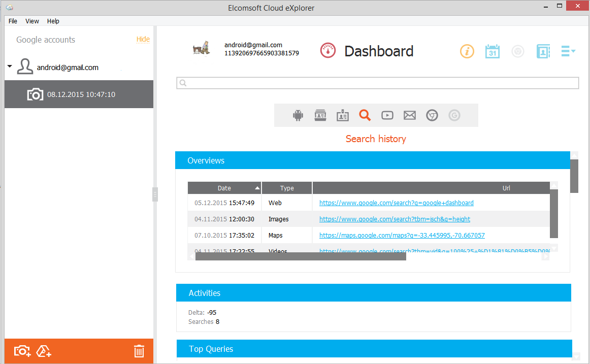Screen dimensions: 590x364
Task: Add a new snapshot with camera plus icon
Action: pyautogui.click(x=22, y=351)
